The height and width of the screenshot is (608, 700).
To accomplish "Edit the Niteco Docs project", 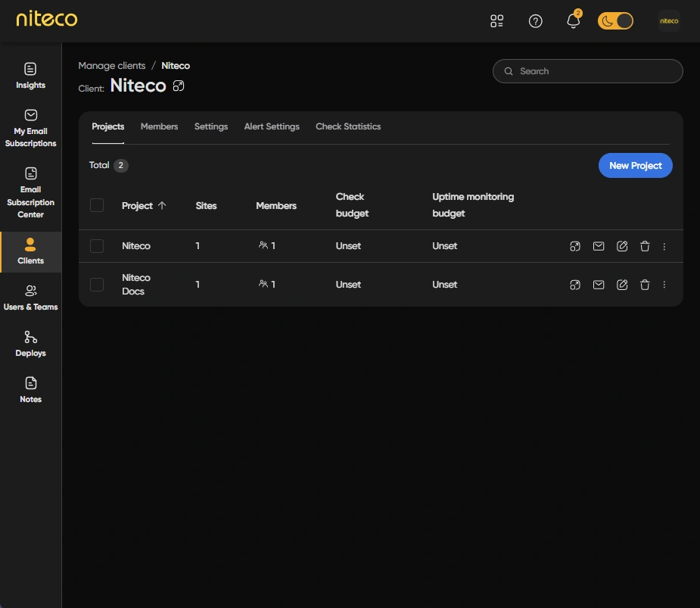I will (x=622, y=285).
